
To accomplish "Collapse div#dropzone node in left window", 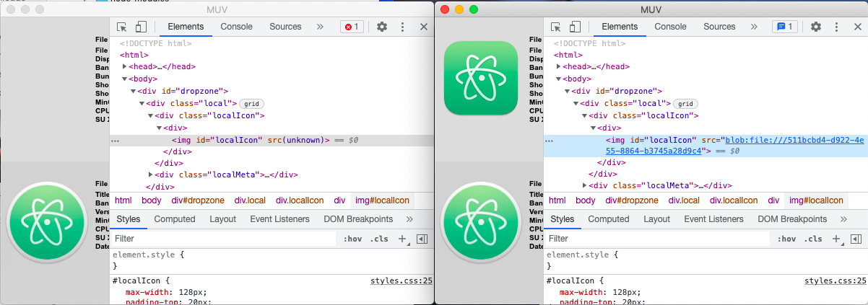I will (x=134, y=91).
